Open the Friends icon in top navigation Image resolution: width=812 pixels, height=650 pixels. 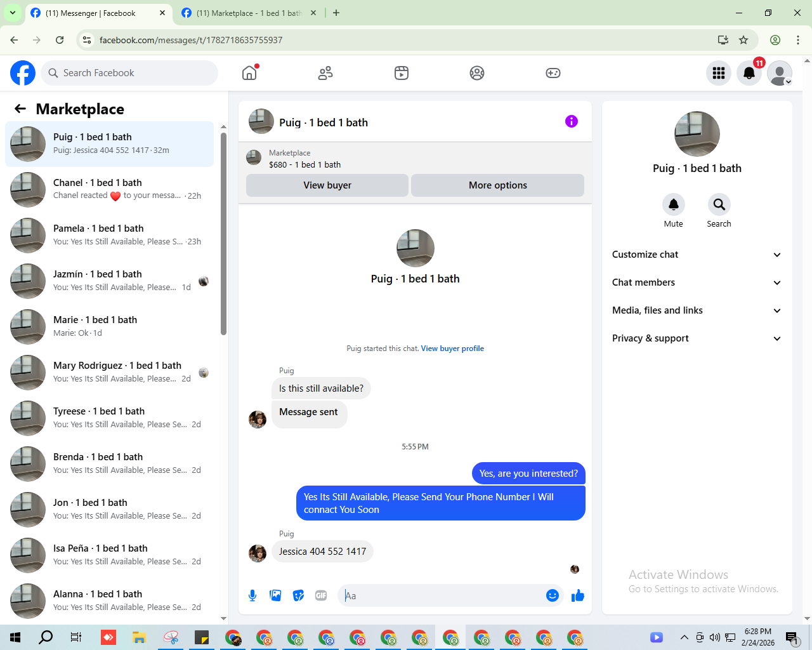[x=325, y=73]
